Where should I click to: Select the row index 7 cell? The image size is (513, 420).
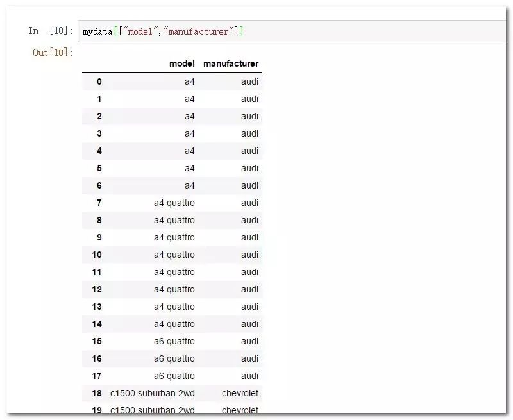click(x=99, y=203)
